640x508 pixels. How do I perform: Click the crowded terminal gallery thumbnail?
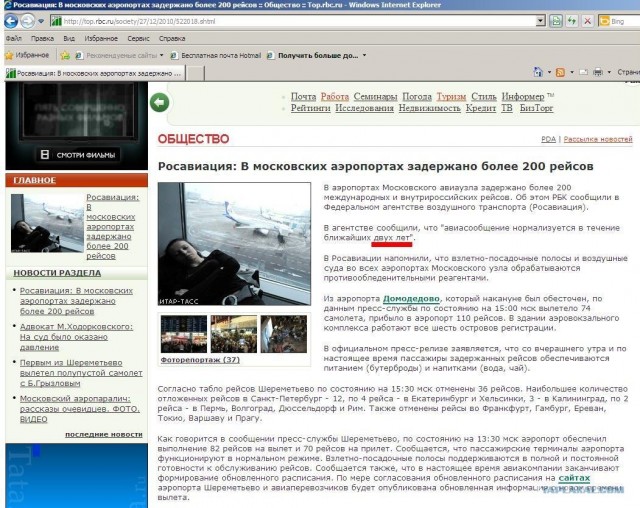coord(234,334)
